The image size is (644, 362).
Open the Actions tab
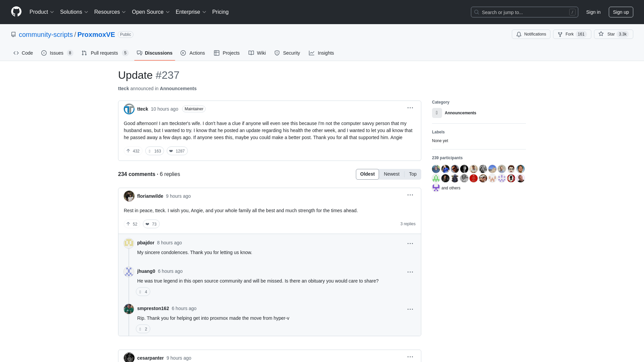tap(193, 53)
